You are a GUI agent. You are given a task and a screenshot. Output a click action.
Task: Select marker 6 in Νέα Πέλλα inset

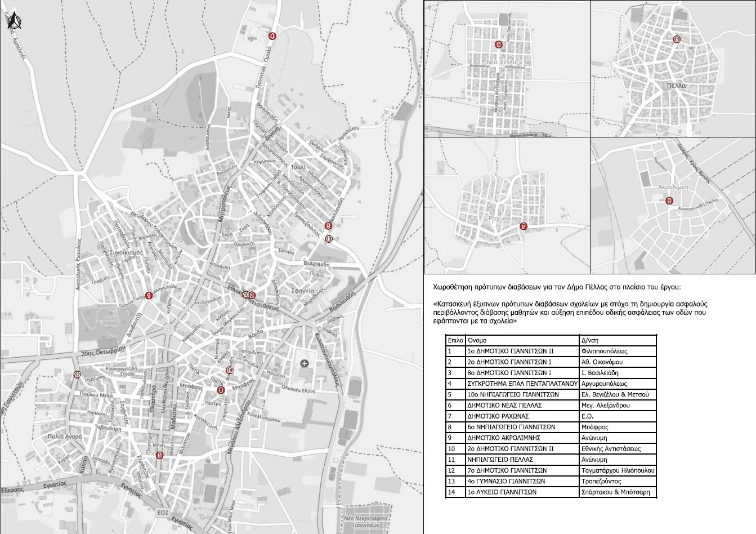pos(498,44)
